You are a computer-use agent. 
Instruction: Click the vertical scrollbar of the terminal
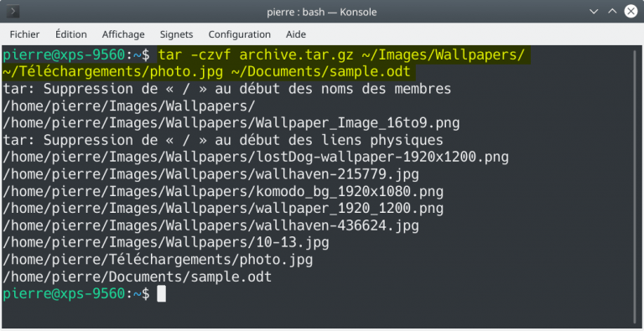pos(639,185)
